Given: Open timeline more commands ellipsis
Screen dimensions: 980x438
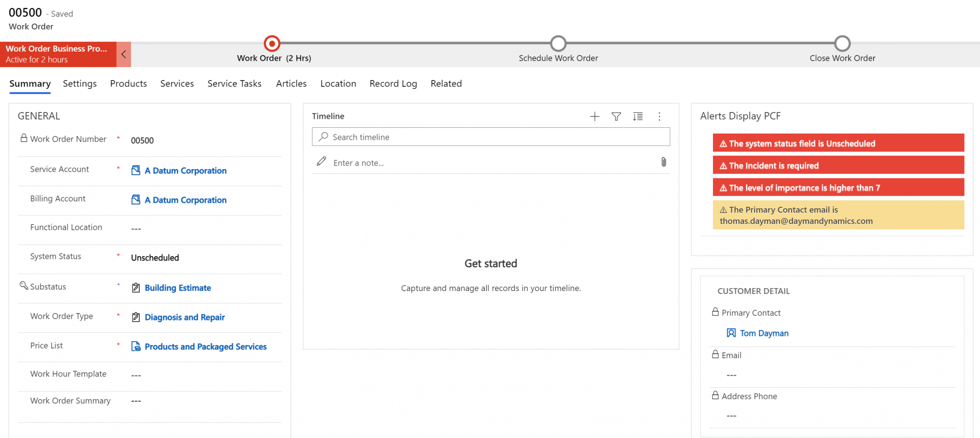Looking at the screenshot, I should [x=659, y=116].
